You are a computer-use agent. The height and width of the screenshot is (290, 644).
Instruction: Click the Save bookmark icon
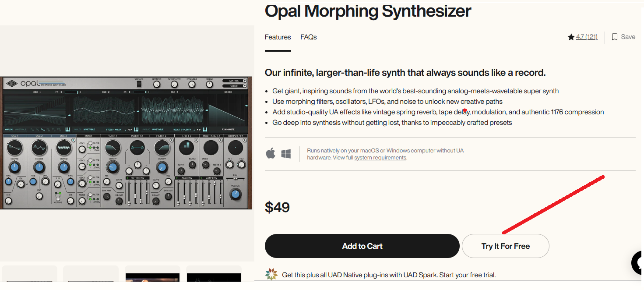coord(614,37)
